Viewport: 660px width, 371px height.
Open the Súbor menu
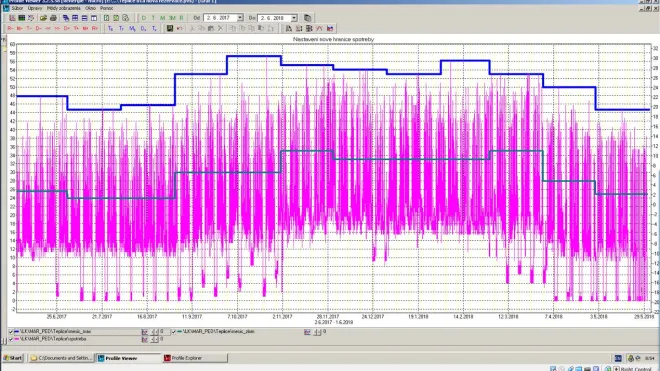point(17,8)
